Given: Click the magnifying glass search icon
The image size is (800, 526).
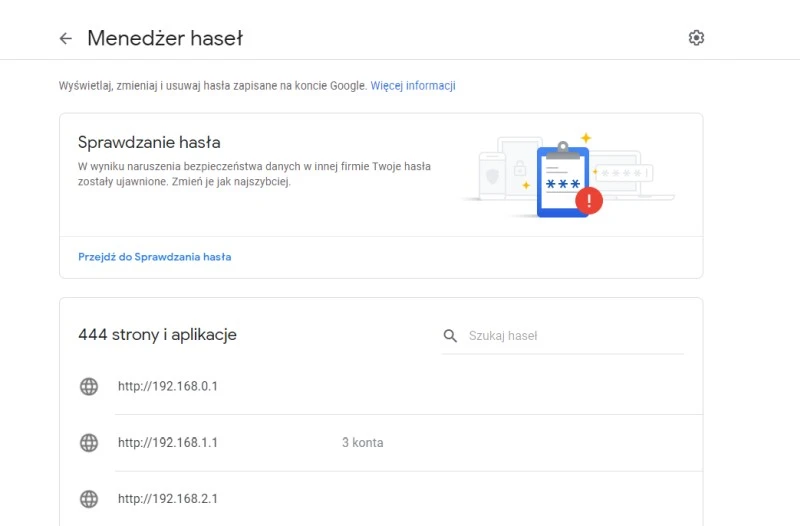Looking at the screenshot, I should click(451, 336).
